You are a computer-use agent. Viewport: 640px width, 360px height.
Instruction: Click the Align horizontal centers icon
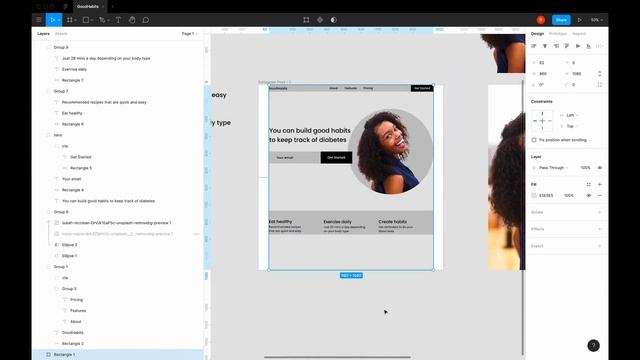click(544, 46)
